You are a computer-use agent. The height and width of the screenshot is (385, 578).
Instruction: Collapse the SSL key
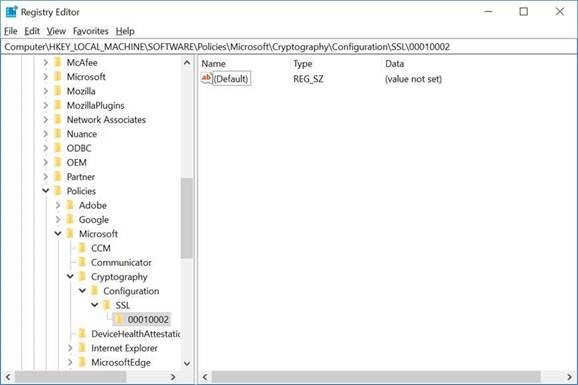pyautogui.click(x=95, y=305)
